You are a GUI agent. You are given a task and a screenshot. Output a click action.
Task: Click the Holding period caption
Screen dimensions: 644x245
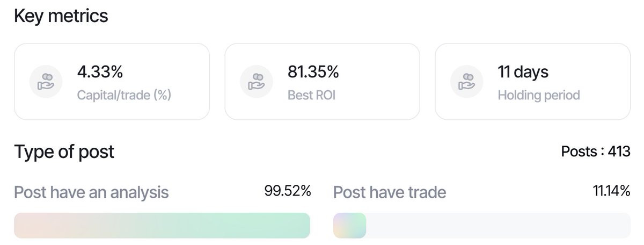(539, 96)
